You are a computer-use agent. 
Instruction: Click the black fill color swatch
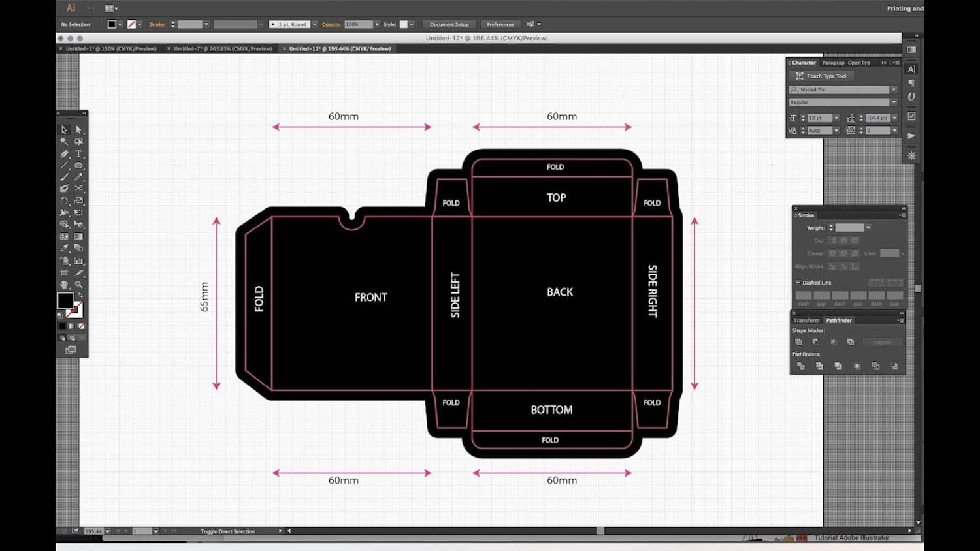coord(65,302)
